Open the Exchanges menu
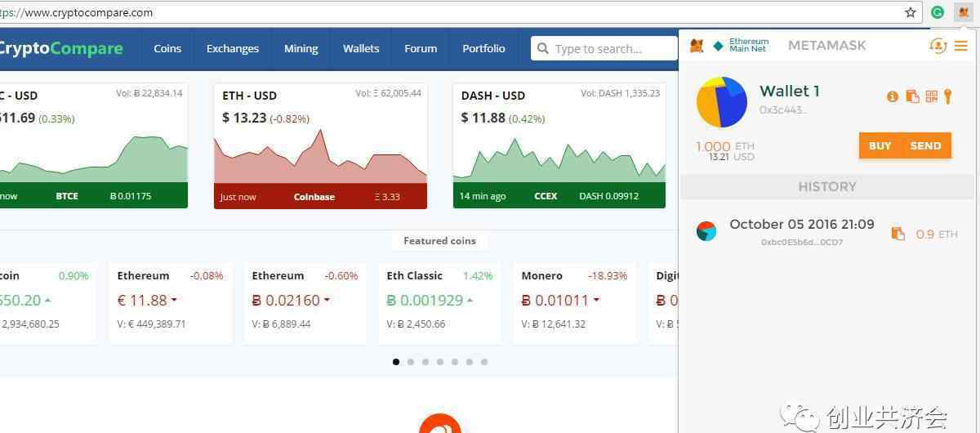 [x=233, y=48]
